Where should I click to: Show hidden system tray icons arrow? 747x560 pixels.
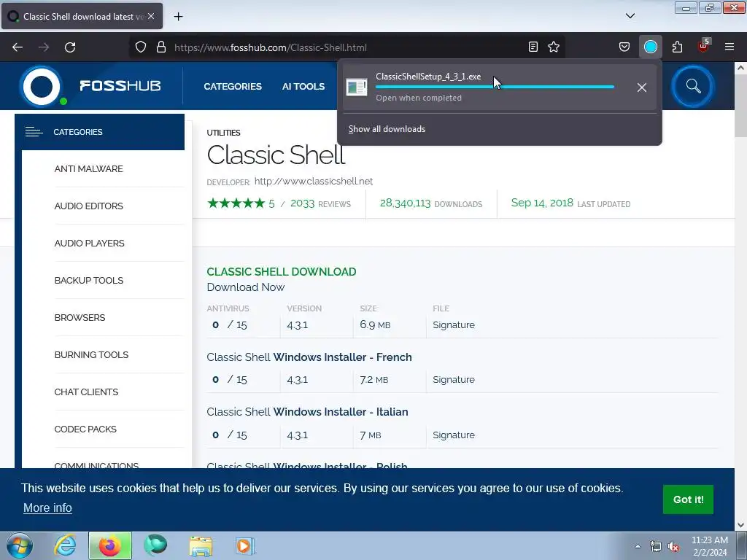click(x=638, y=546)
